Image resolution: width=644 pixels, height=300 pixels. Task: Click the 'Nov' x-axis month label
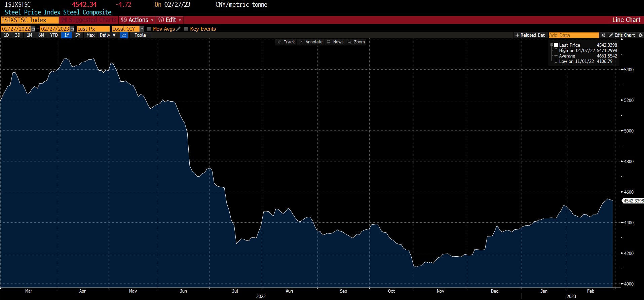440,291
